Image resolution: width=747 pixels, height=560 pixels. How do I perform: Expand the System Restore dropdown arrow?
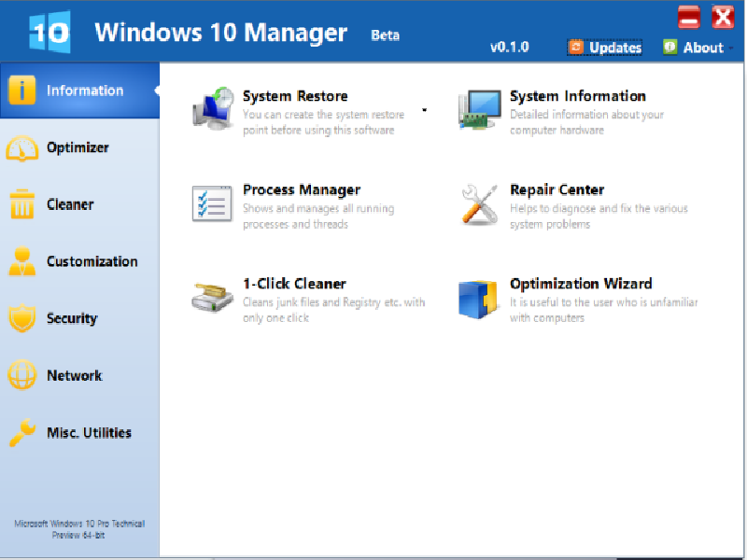[x=424, y=110]
